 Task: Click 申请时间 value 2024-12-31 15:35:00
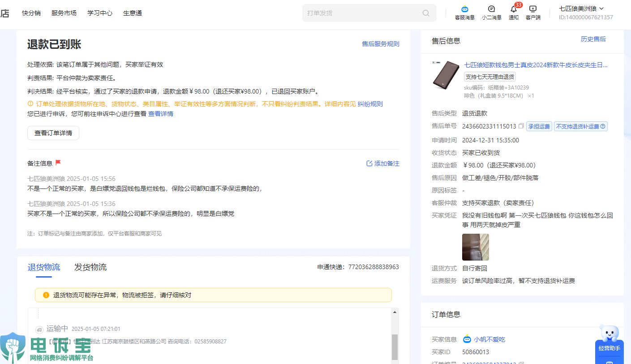coord(490,140)
